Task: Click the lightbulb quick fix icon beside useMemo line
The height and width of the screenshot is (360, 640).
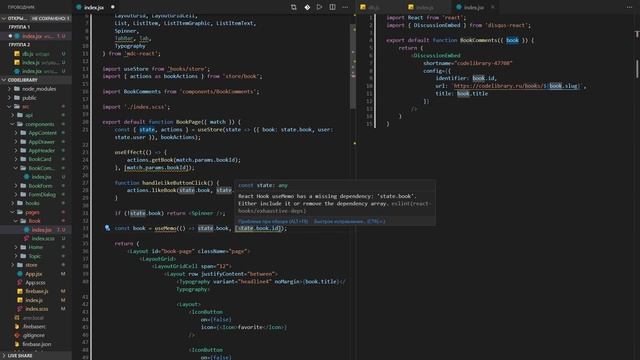Action: click(x=107, y=228)
